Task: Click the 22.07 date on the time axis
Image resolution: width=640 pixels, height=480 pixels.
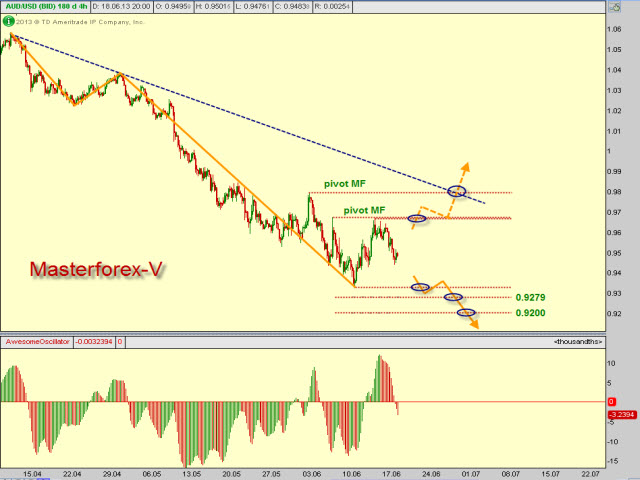Action: 591,474
